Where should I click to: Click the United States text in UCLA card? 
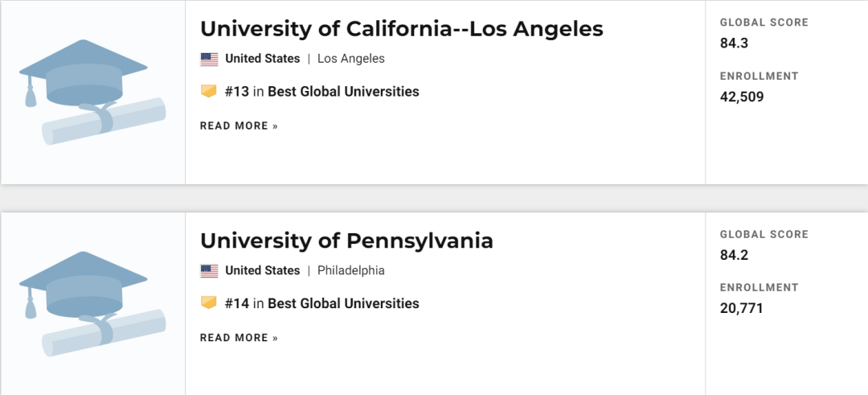[262, 59]
